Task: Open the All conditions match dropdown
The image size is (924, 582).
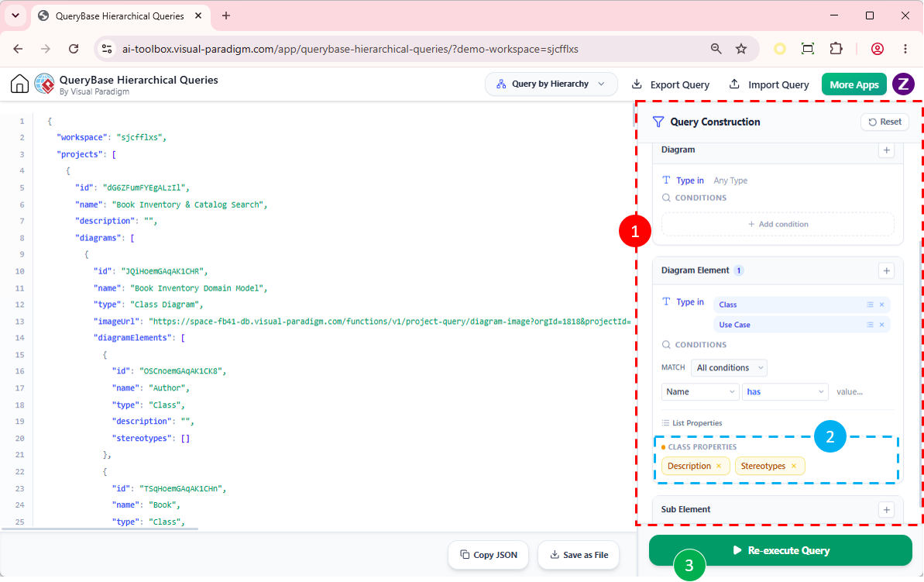Action: tap(730, 368)
